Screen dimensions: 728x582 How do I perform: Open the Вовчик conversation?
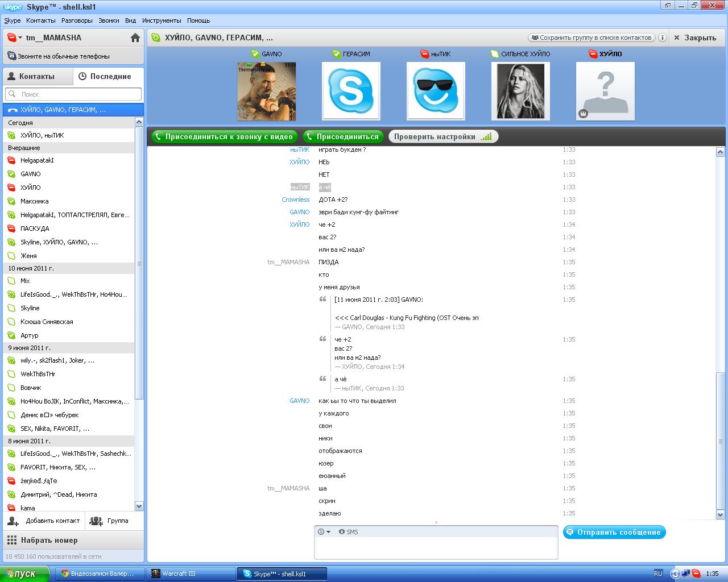pos(69,388)
